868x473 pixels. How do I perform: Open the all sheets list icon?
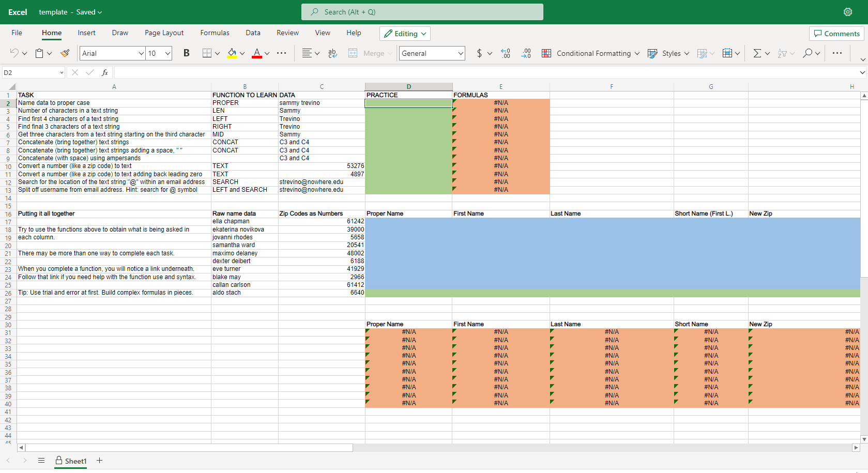pos(41,461)
